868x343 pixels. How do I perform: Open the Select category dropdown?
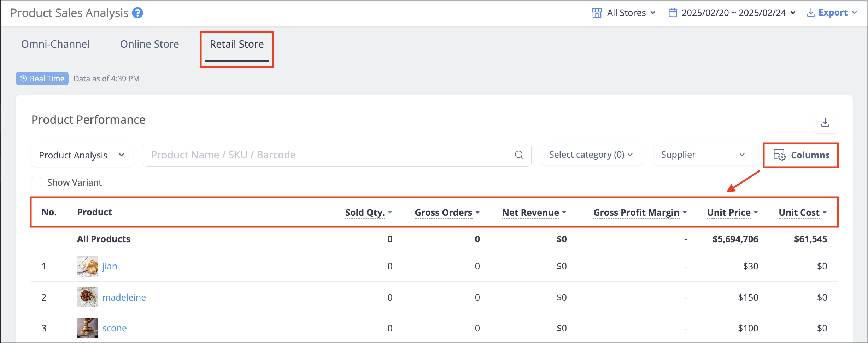click(x=592, y=155)
